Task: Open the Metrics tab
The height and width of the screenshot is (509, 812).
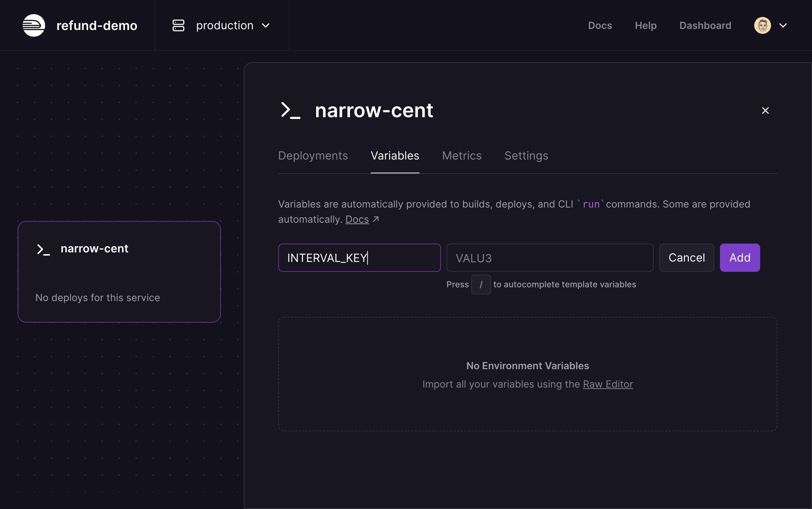Action: 462,156
